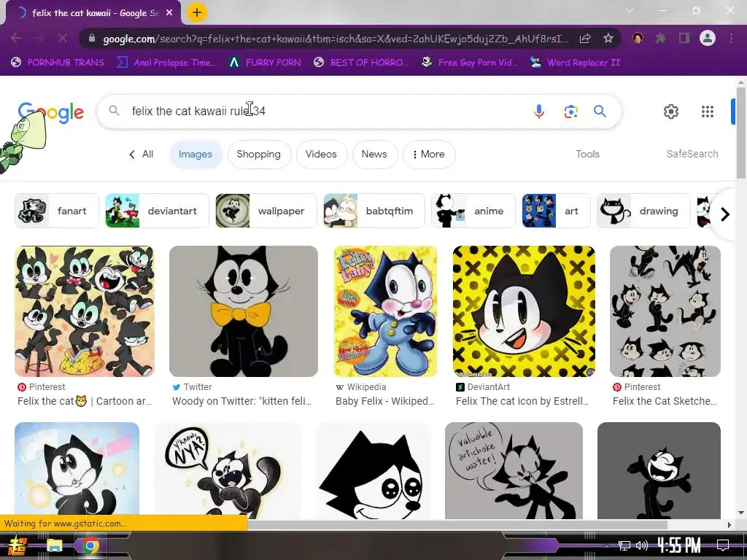Expand the More search options
747x560 pixels.
pos(429,155)
